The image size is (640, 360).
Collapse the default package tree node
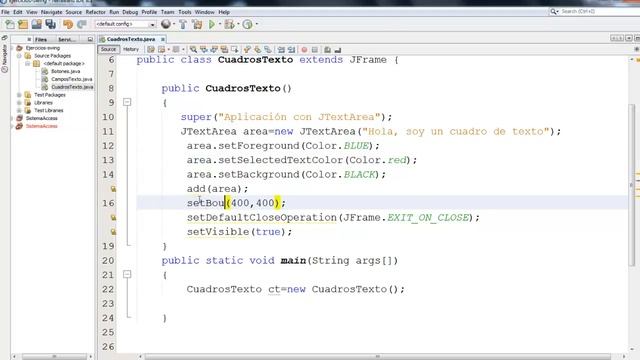pyautogui.click(x=27, y=64)
